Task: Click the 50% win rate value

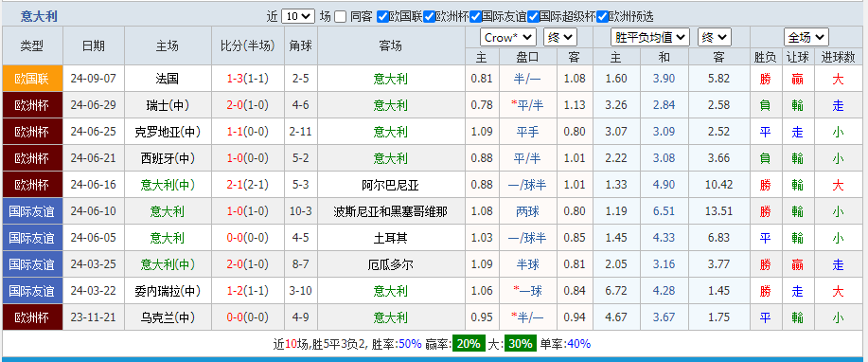Action: 410,344
